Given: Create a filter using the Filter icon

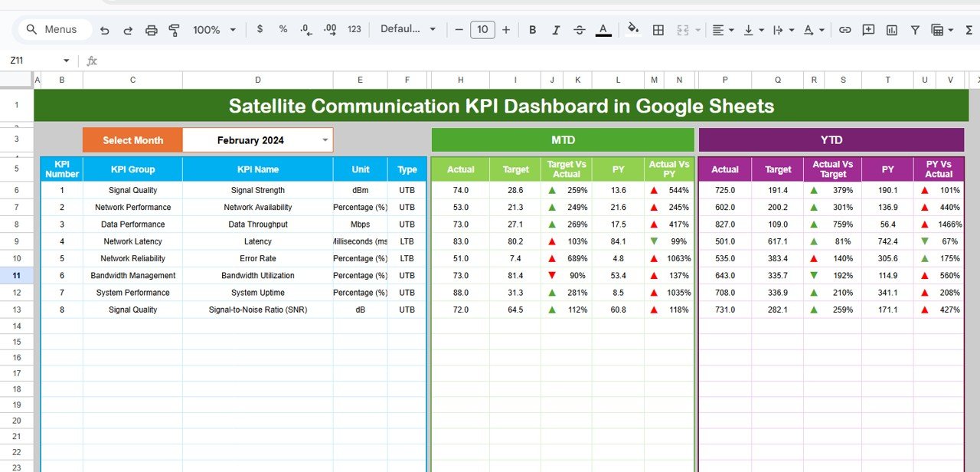Looking at the screenshot, I should 915,29.
